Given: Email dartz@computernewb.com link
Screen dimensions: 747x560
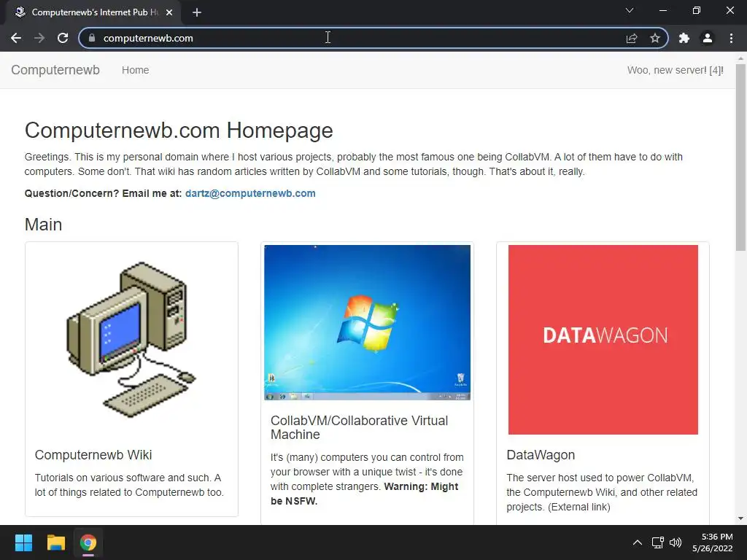Looking at the screenshot, I should [250, 193].
